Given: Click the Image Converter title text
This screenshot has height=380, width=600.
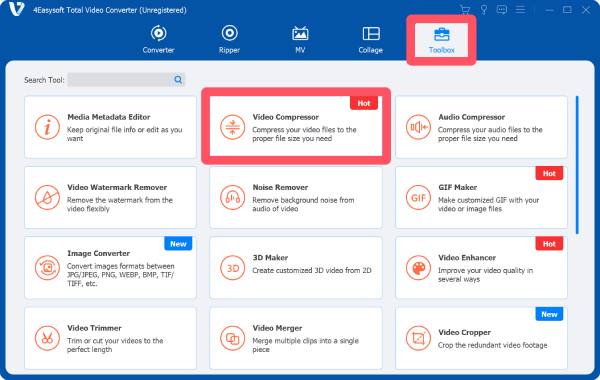Looking at the screenshot, I should click(98, 253).
